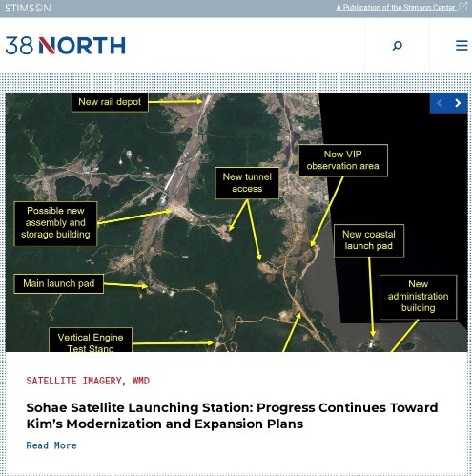Screen dimensions: 472x476
Task: Open the Sohae satellite image thumbnail
Action: pyautogui.click(x=236, y=222)
